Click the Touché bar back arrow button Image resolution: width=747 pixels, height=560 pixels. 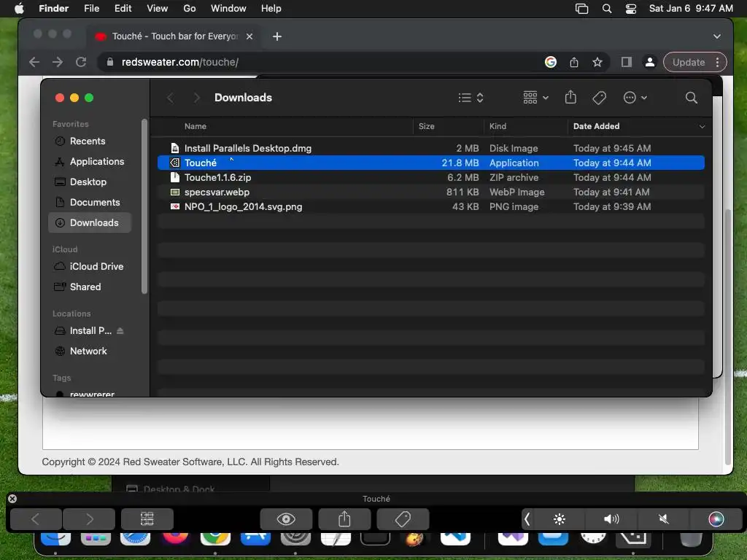36,519
